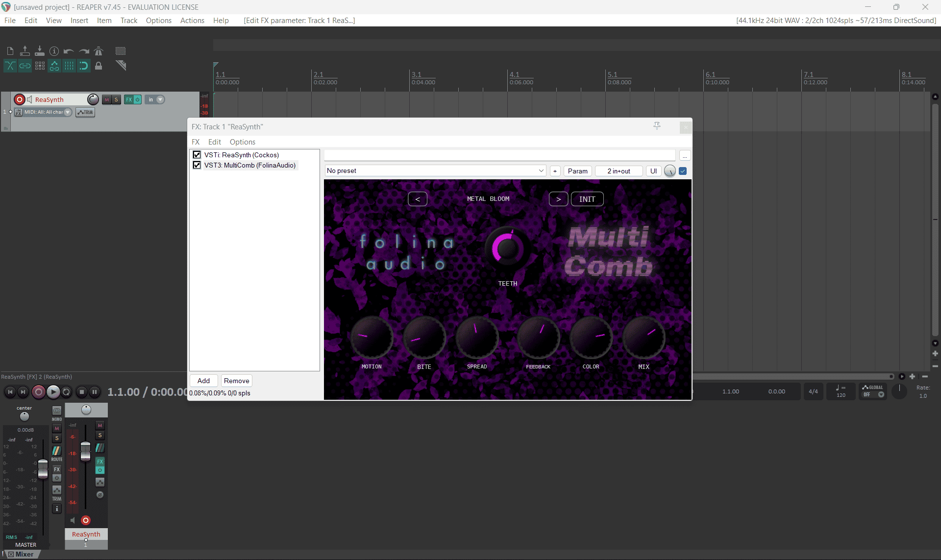Viewport: 941px width, 560px height.
Task: Open Project settings info icon
Action: 54,51
